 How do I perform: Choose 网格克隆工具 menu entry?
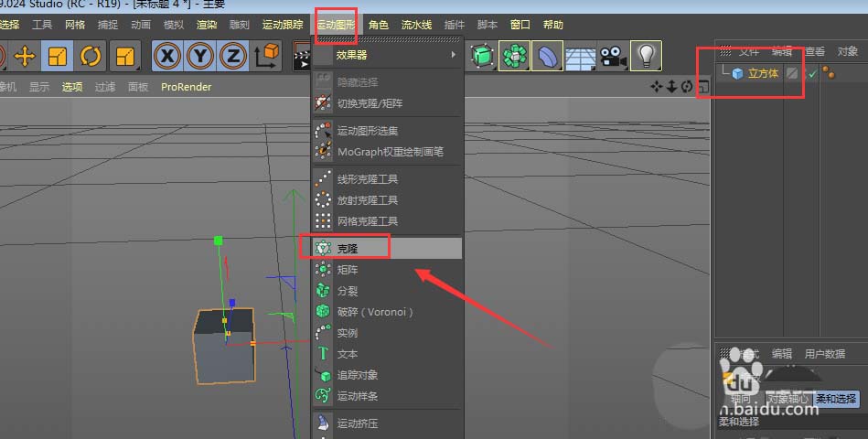(388, 221)
